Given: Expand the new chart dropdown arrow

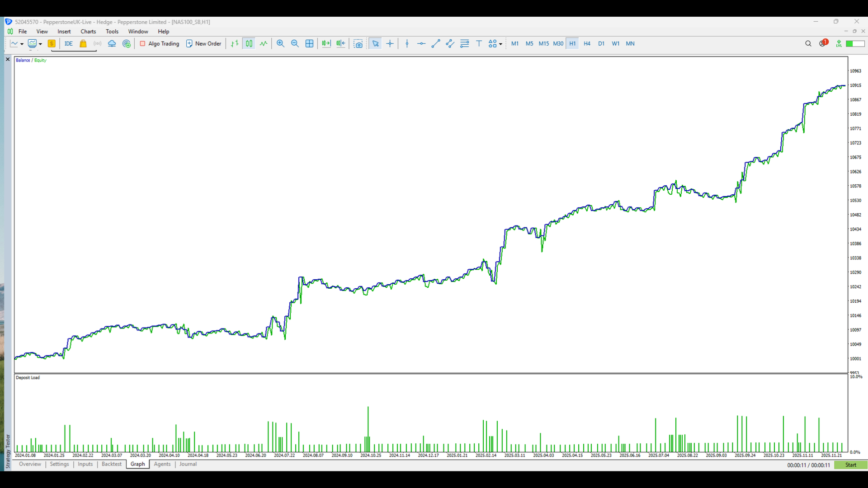Looking at the screenshot, I should click(x=22, y=44).
